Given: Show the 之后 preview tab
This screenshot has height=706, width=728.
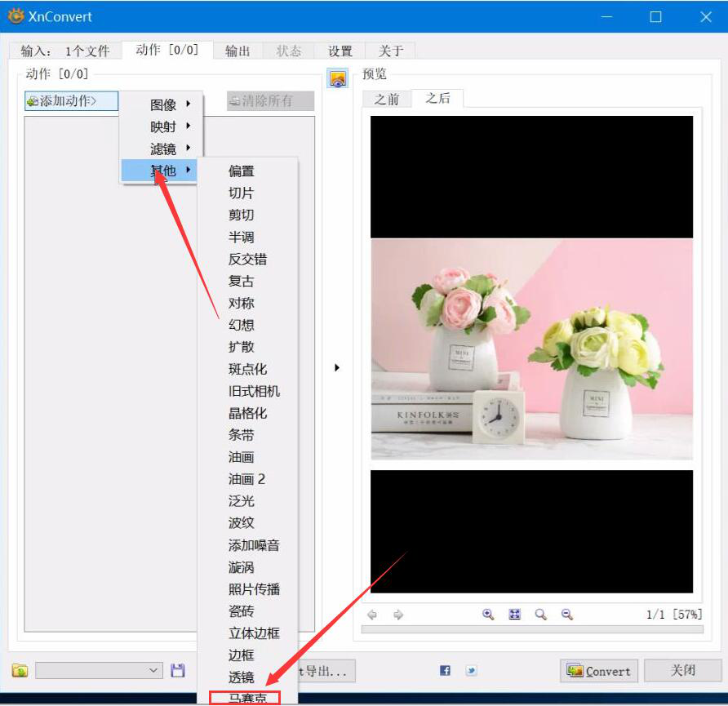Looking at the screenshot, I should 437,98.
